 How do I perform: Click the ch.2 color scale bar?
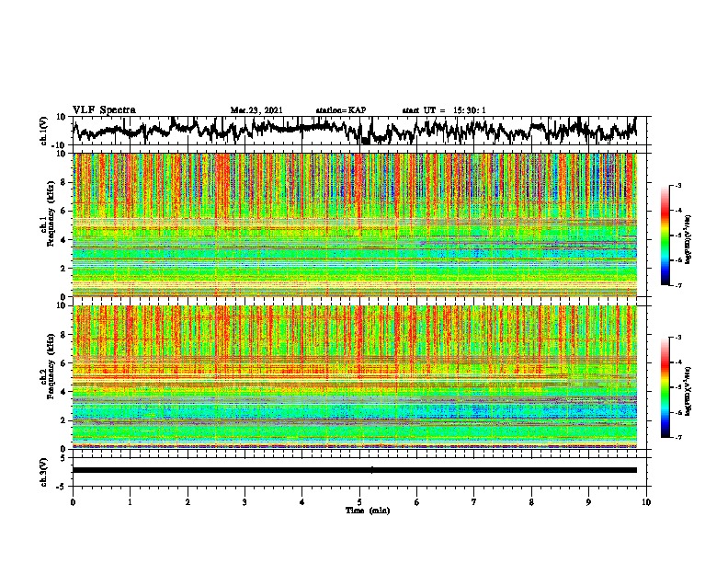(665, 387)
